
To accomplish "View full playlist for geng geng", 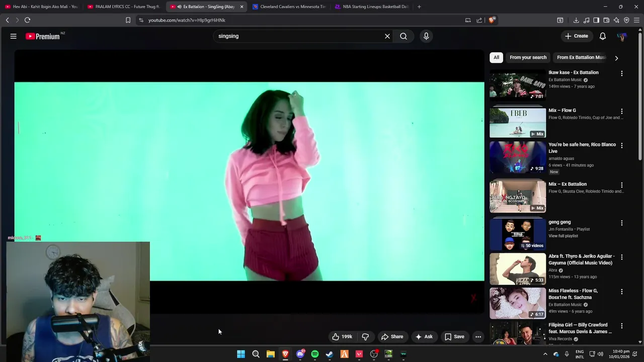I will click(563, 236).
